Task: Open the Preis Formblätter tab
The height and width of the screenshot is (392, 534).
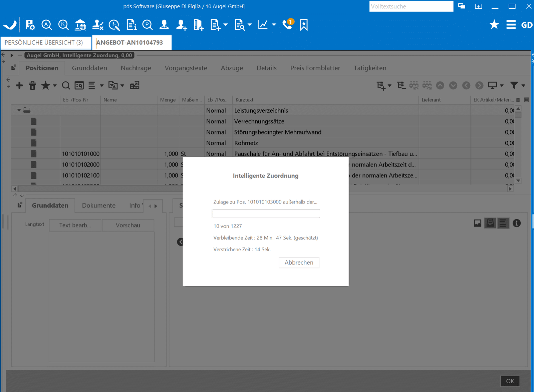Action: [x=315, y=68]
